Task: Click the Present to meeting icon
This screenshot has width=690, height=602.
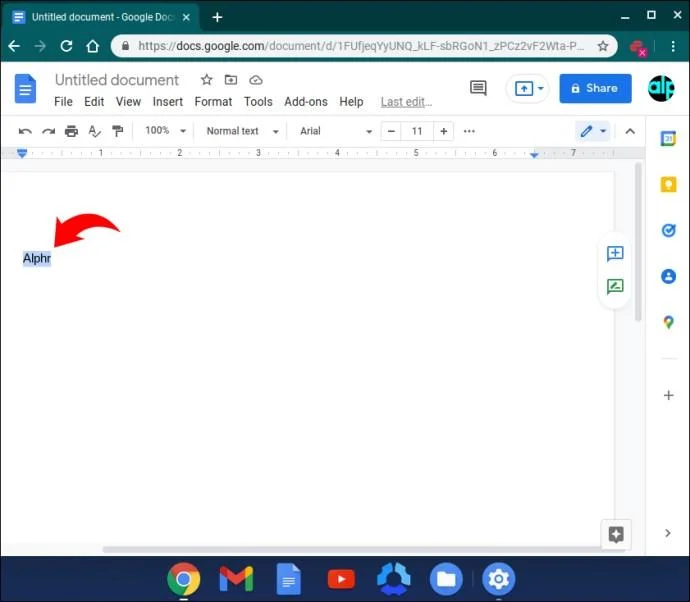Action: (524, 88)
